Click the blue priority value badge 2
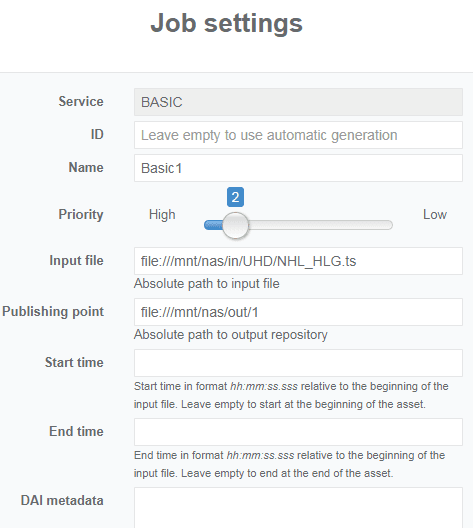This screenshot has height=528, width=473. 235,197
